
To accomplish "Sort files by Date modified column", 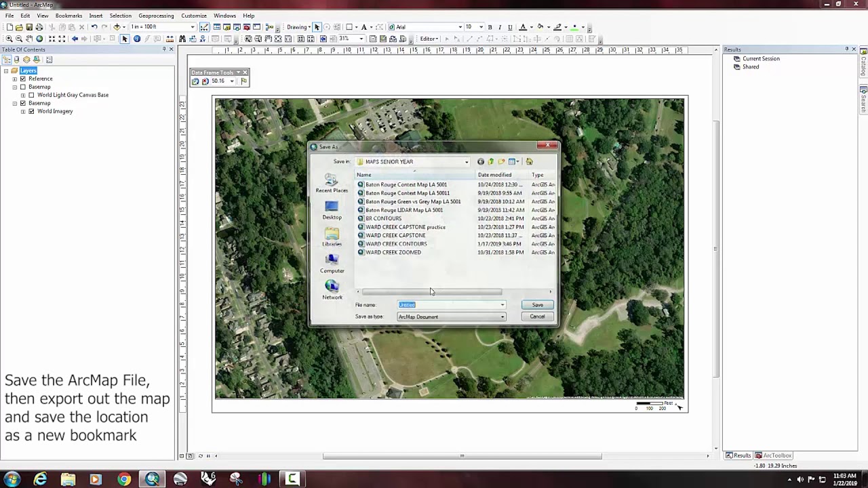I will point(502,175).
